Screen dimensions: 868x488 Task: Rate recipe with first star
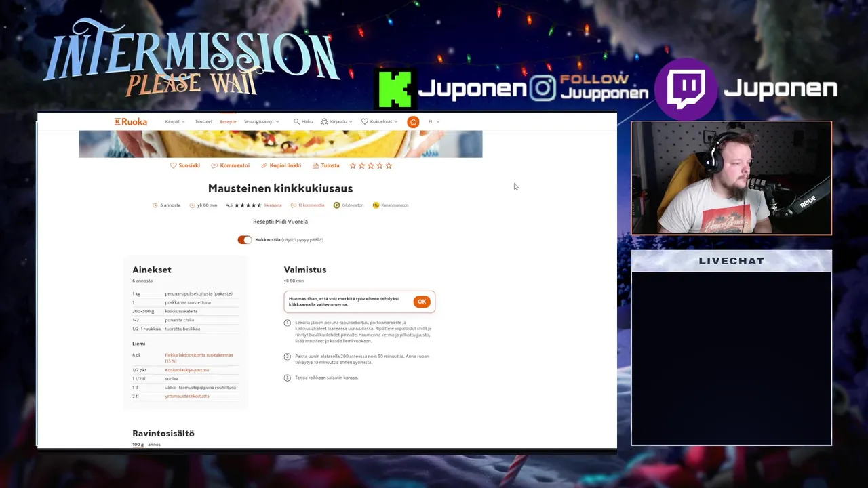[x=353, y=165]
